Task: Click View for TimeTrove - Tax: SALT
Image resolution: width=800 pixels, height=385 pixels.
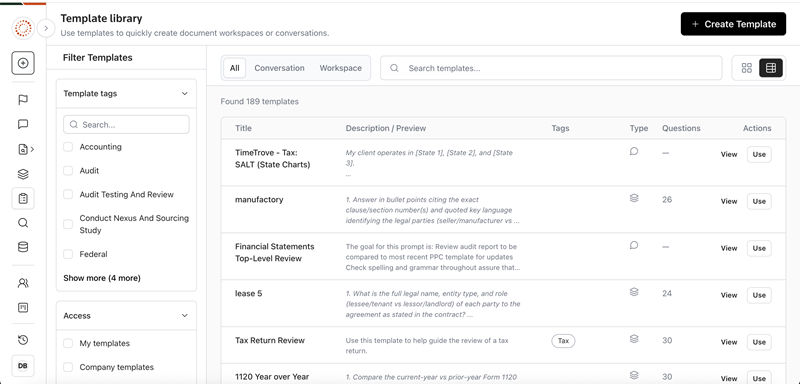Action: (729, 154)
